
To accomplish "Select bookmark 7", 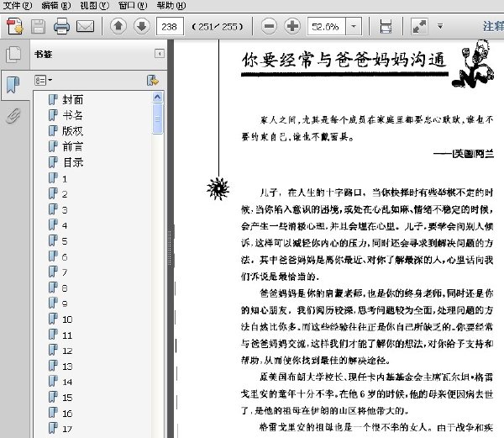I will coord(65,272).
